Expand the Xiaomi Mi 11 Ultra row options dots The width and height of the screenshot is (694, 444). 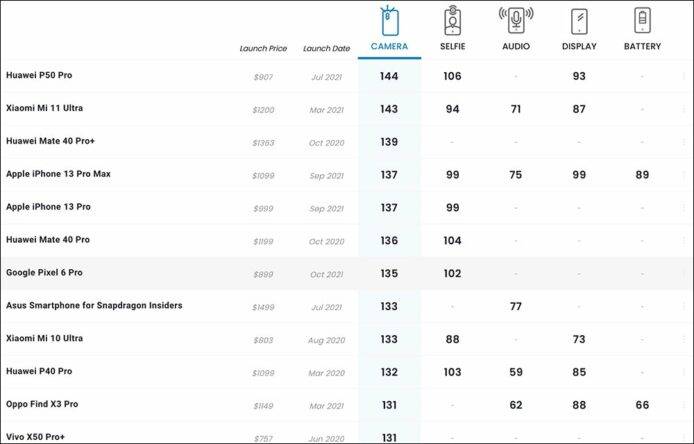(684, 109)
